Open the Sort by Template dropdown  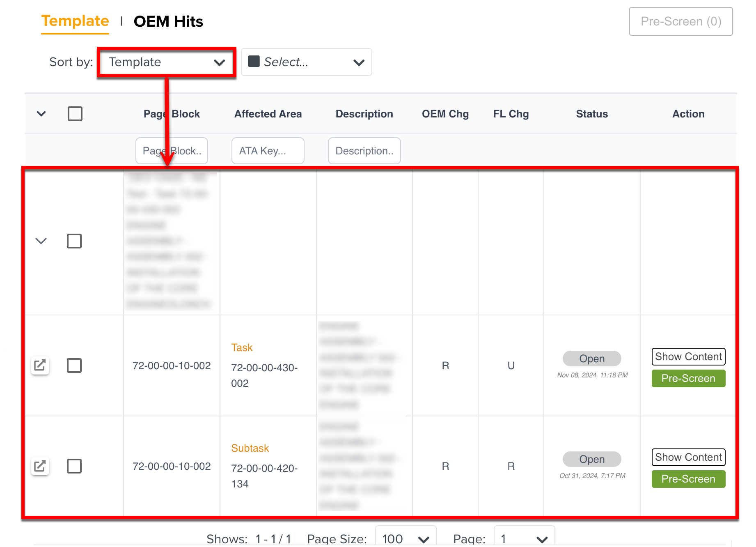pyautogui.click(x=167, y=62)
